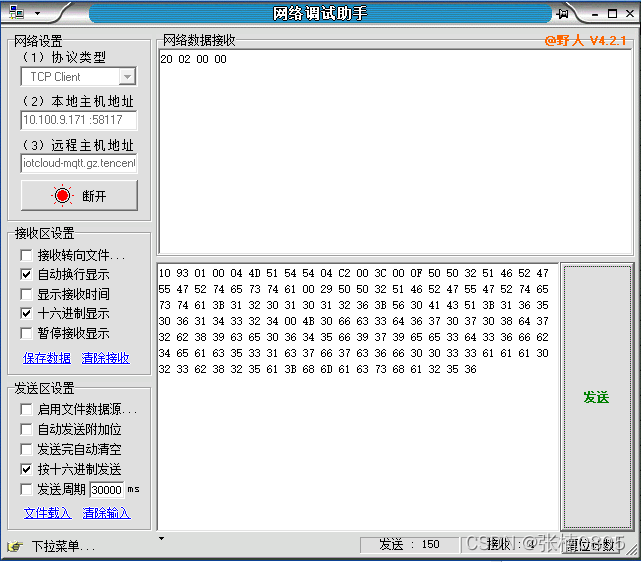Open the 下拉菜单 menu
Image resolution: width=641 pixels, height=562 pixels.
click(x=62, y=546)
